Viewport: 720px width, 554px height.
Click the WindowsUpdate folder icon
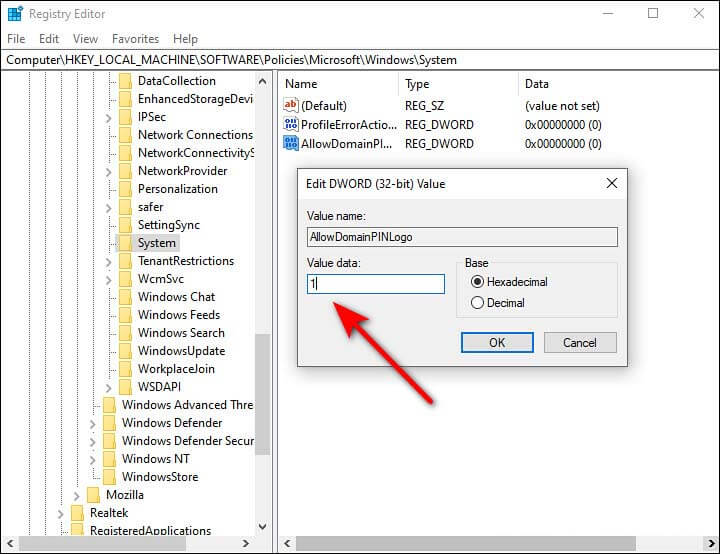126,351
